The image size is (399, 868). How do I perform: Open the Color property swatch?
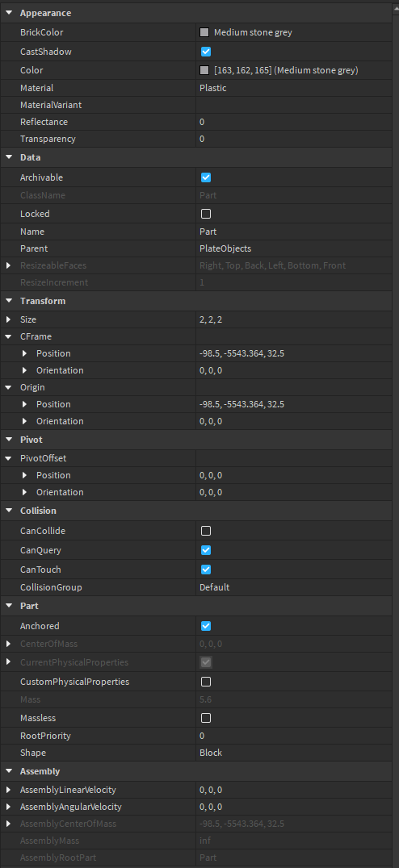pyautogui.click(x=204, y=71)
